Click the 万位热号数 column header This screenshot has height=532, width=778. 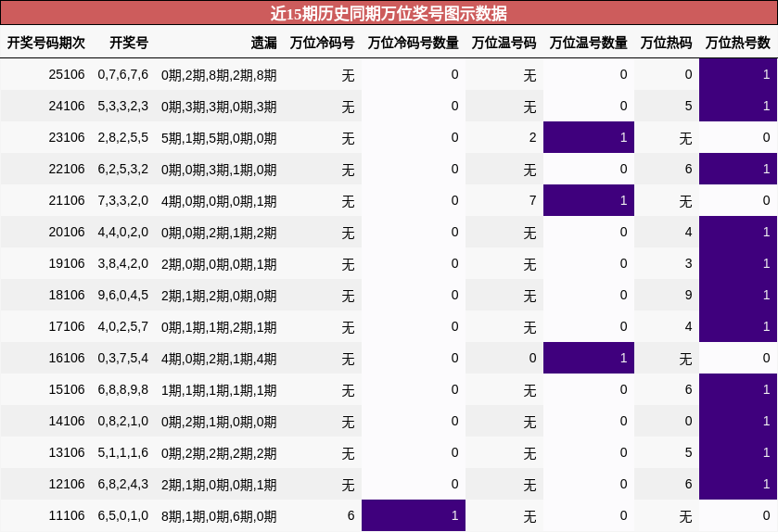click(x=738, y=43)
